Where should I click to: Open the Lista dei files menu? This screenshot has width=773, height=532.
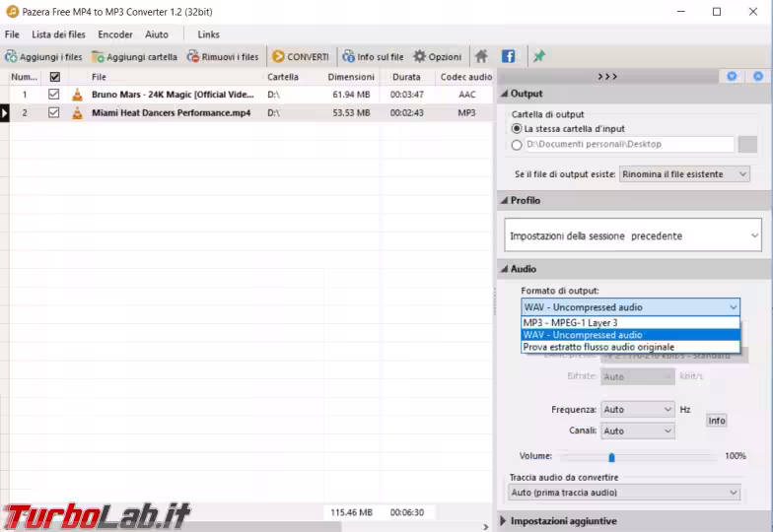tap(59, 34)
